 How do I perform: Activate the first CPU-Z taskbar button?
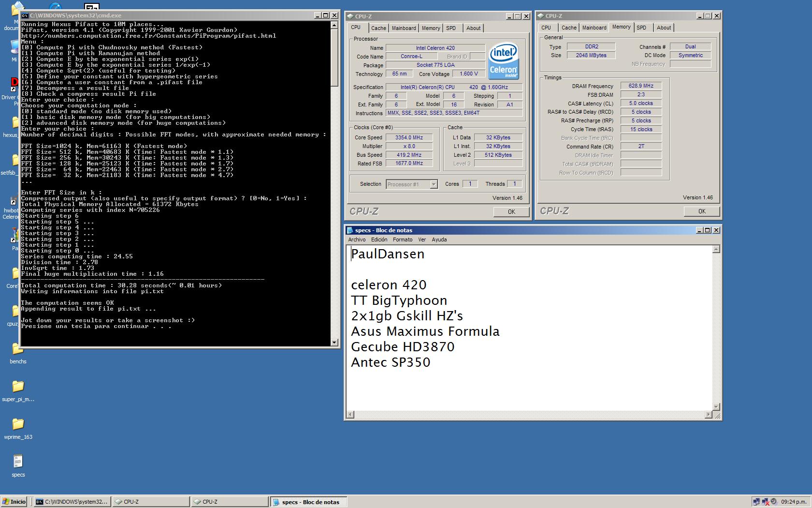pos(151,502)
